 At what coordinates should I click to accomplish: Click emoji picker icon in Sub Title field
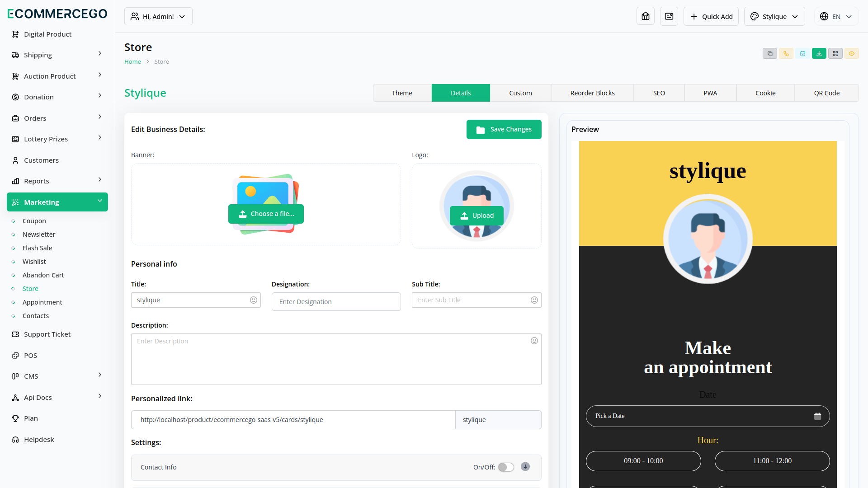pos(534,300)
